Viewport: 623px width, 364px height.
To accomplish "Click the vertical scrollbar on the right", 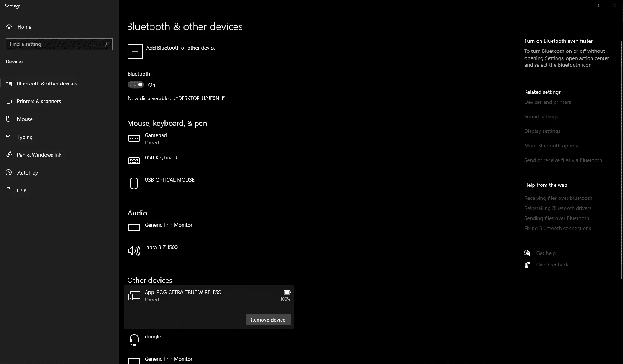I will (621, 160).
